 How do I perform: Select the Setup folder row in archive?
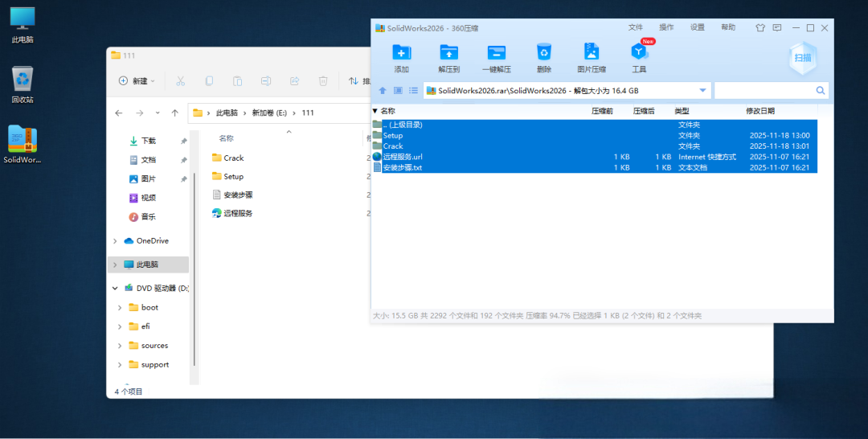pyautogui.click(x=595, y=136)
